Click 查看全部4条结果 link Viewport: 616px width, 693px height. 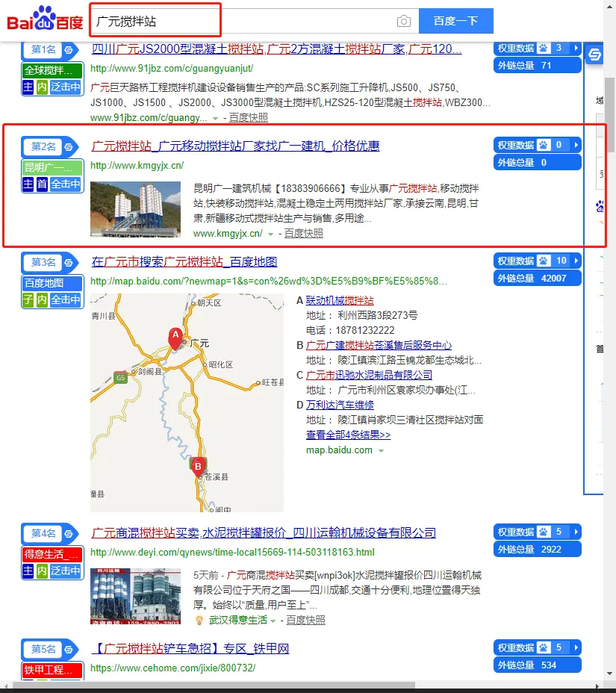point(348,435)
